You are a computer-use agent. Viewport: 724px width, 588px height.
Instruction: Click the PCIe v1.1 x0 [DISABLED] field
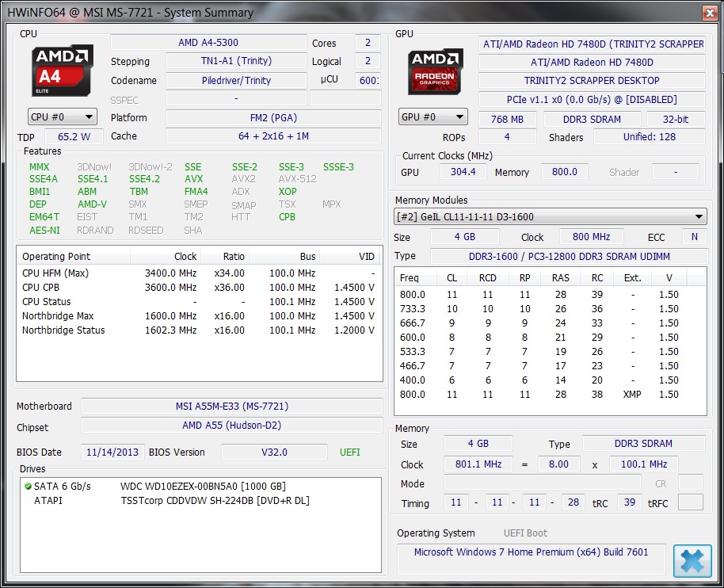point(592,99)
